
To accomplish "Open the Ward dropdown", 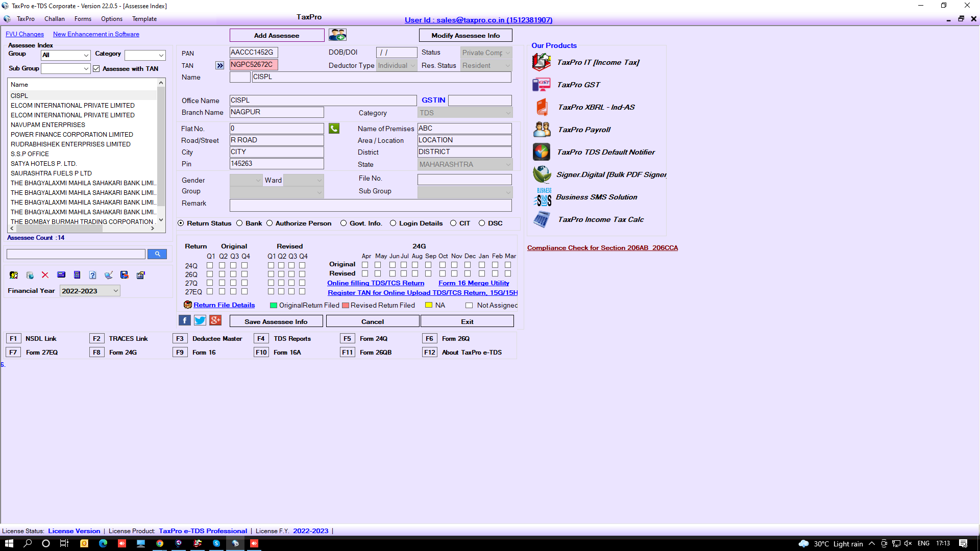I will point(303,180).
